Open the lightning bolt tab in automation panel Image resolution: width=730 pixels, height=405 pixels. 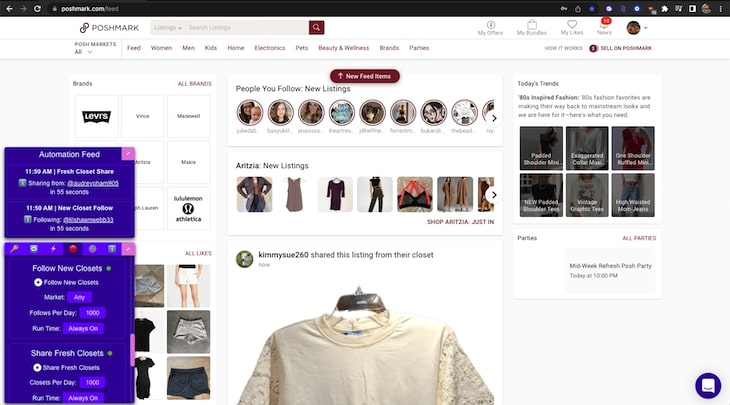[53, 249]
